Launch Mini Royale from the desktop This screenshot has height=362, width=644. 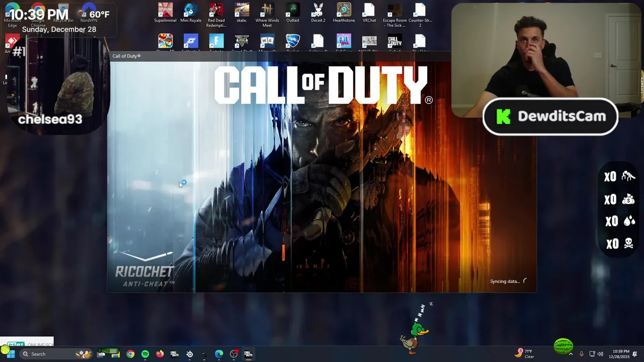(191, 14)
